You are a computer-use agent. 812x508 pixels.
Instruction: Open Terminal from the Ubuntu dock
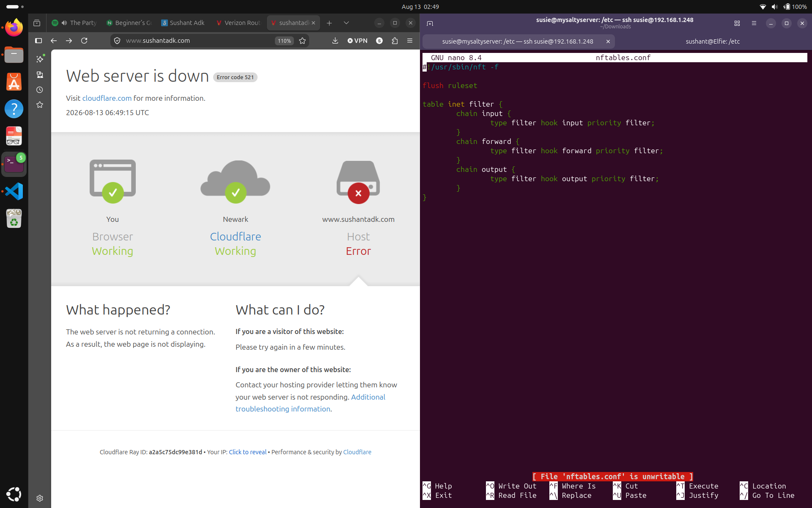tap(14, 164)
